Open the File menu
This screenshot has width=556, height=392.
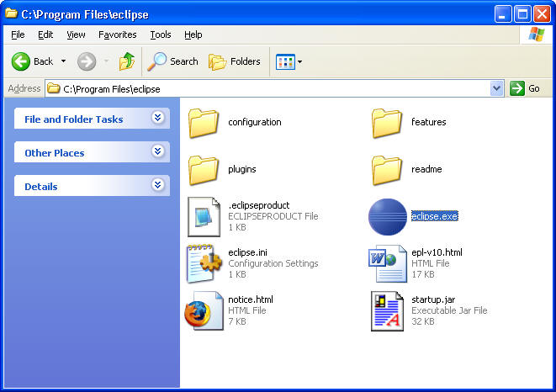click(x=18, y=34)
